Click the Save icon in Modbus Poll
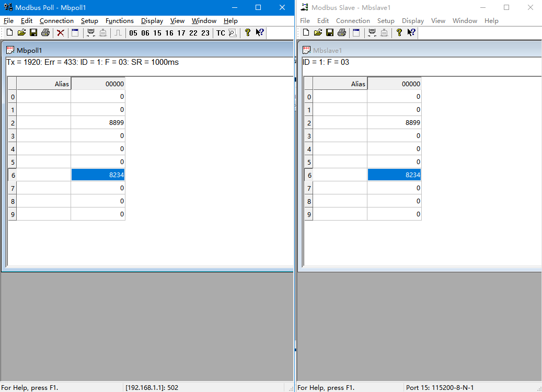This screenshot has width=542, height=392. click(x=33, y=33)
